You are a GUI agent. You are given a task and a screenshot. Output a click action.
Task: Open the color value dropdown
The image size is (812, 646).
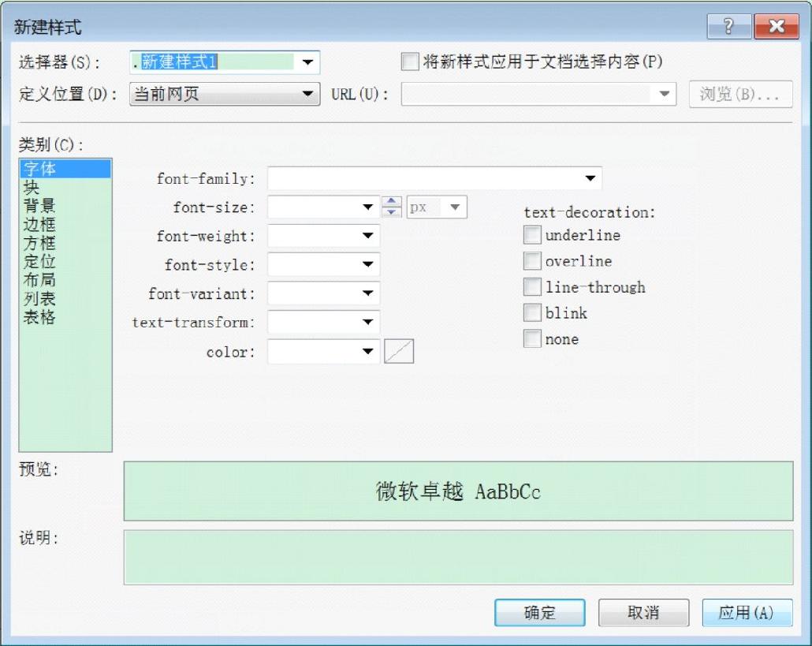point(367,351)
